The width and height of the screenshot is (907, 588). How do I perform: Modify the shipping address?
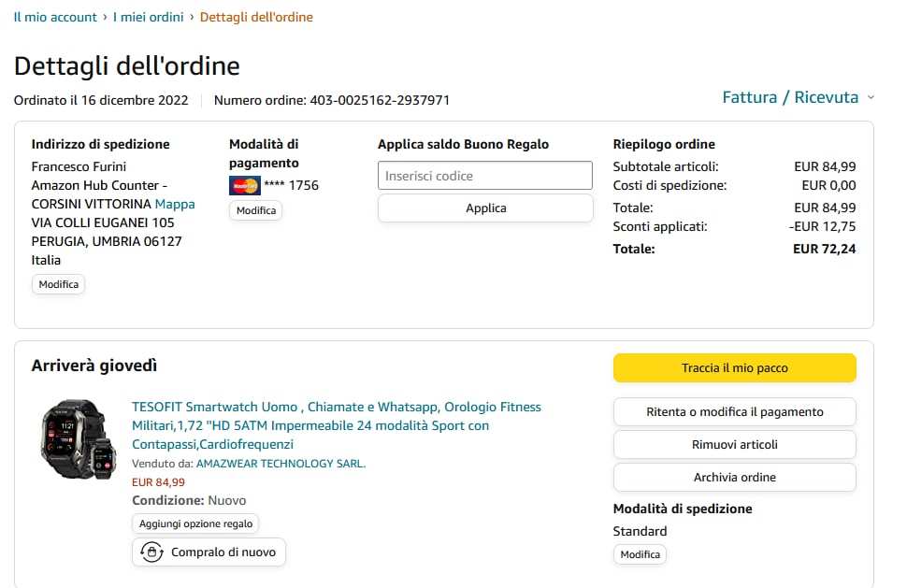[x=58, y=284]
